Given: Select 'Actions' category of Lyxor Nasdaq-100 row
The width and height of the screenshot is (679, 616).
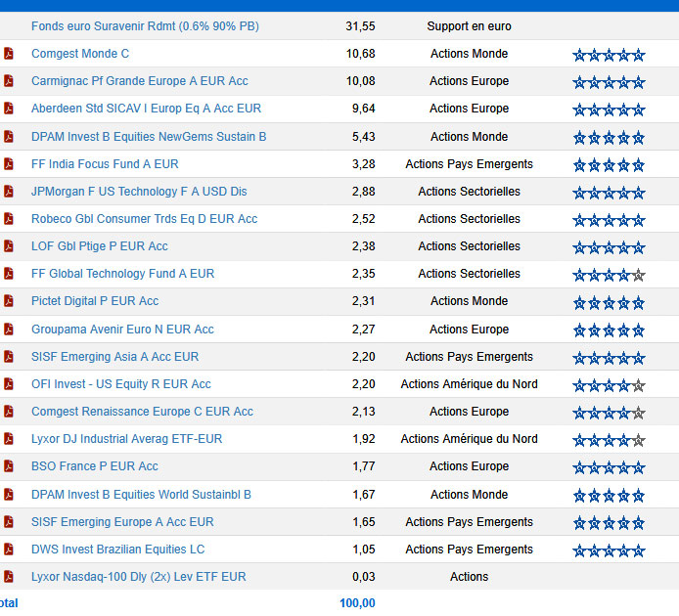Looking at the screenshot, I should (x=469, y=577).
